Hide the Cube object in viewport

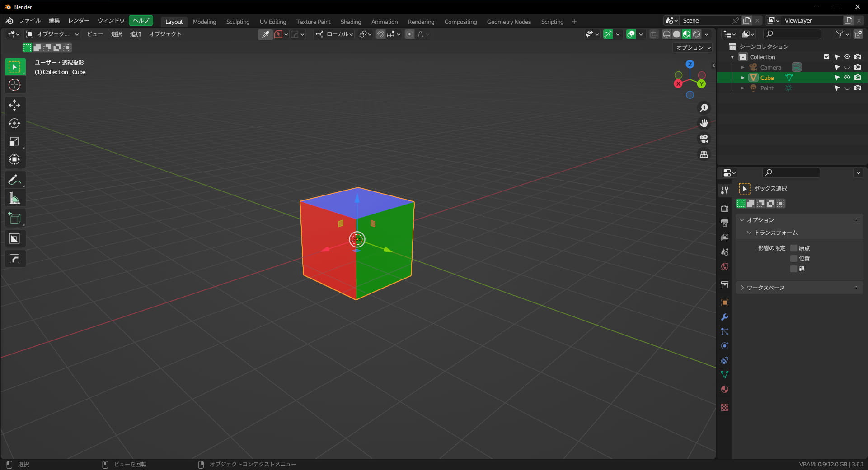point(847,77)
